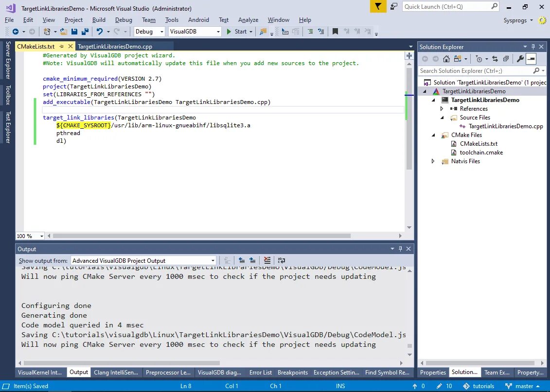This screenshot has height=392, width=550.
Task: Toggle pin on the CMakeLists.txt tab
Action: coord(61,46)
